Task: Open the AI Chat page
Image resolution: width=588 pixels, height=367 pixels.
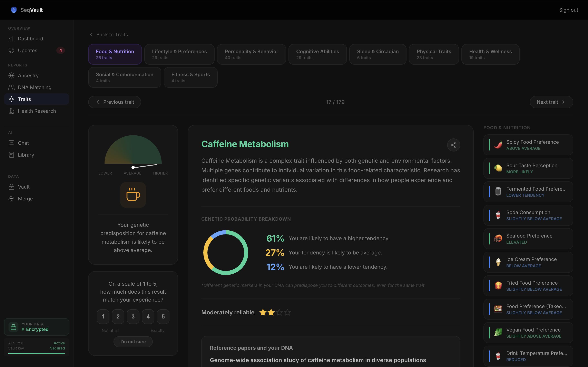Action: pyautogui.click(x=23, y=143)
